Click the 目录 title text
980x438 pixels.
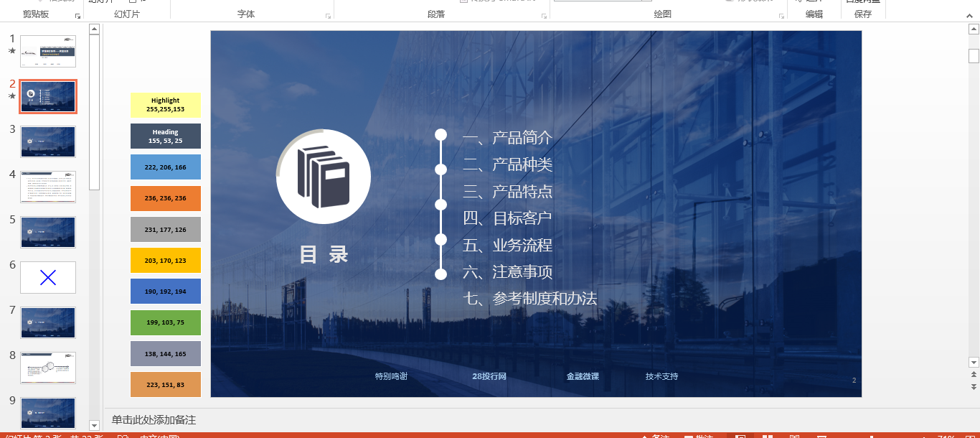(324, 254)
